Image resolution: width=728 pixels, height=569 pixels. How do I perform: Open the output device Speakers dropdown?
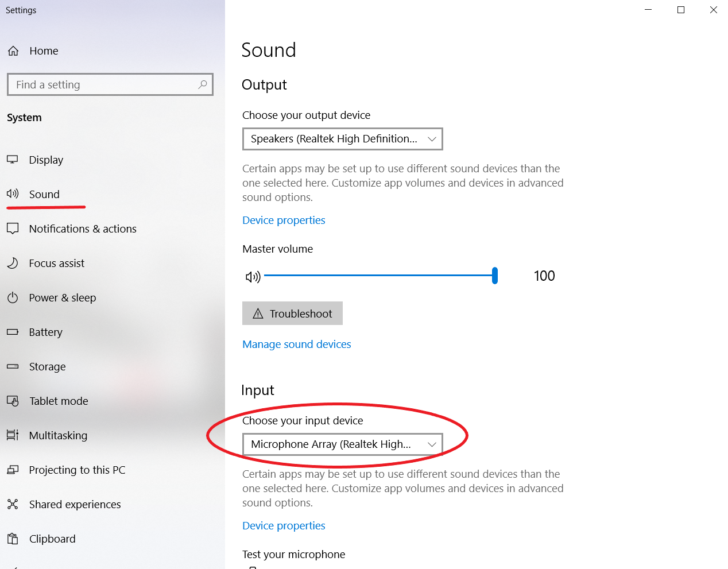343,139
